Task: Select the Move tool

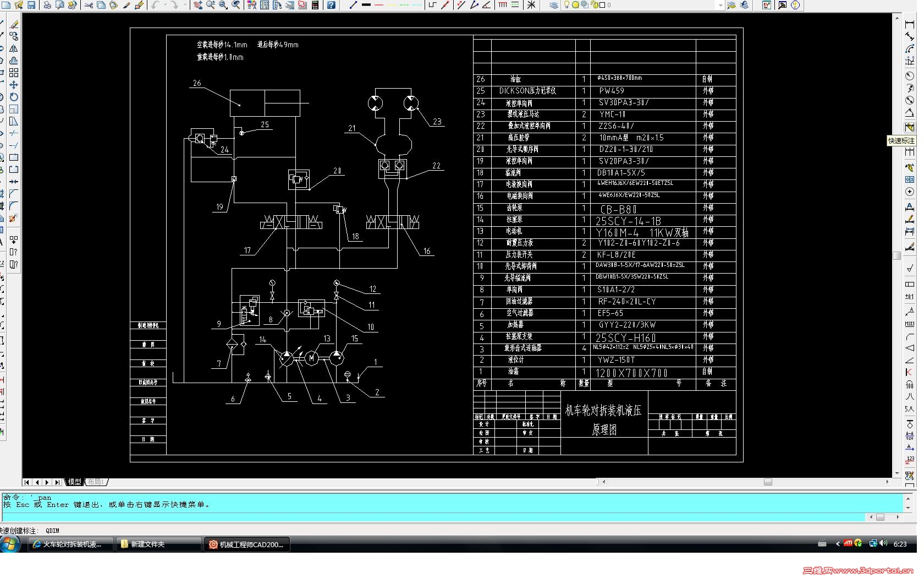Action: click(14, 85)
